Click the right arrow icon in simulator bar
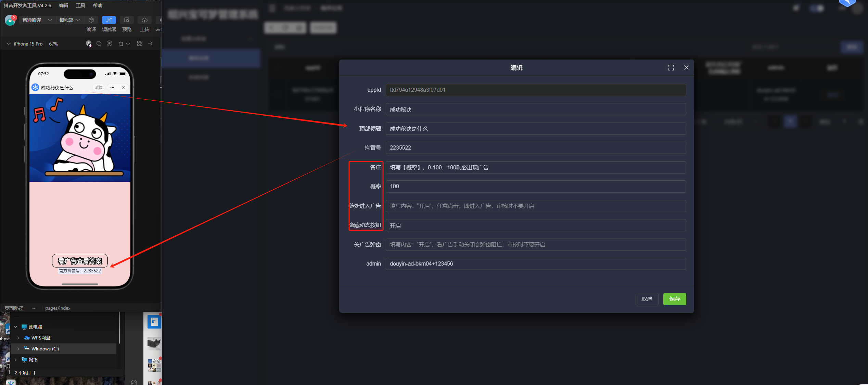The height and width of the screenshot is (385, 868). point(150,43)
